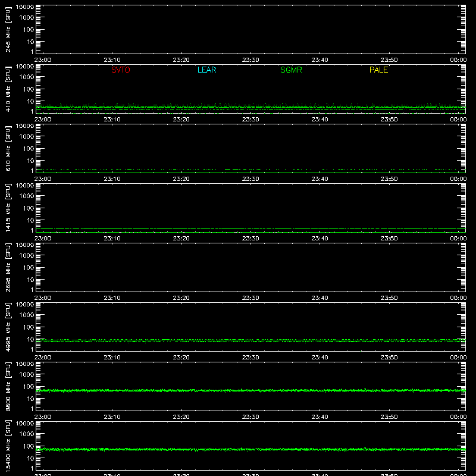Click 23:40 tick label under 610 MHz panel

click(320, 179)
